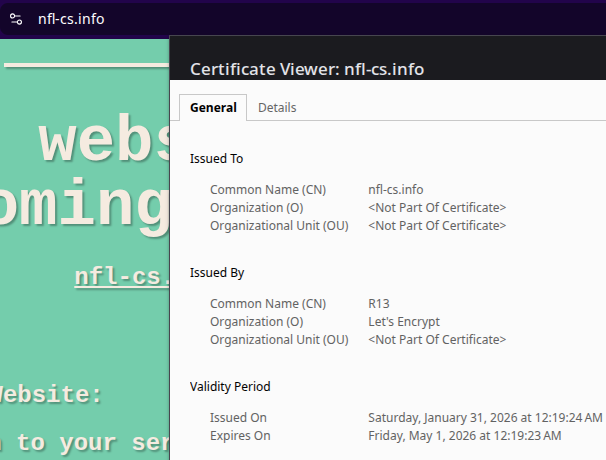
Task: Click the Validity Period section heading
Action: click(230, 387)
